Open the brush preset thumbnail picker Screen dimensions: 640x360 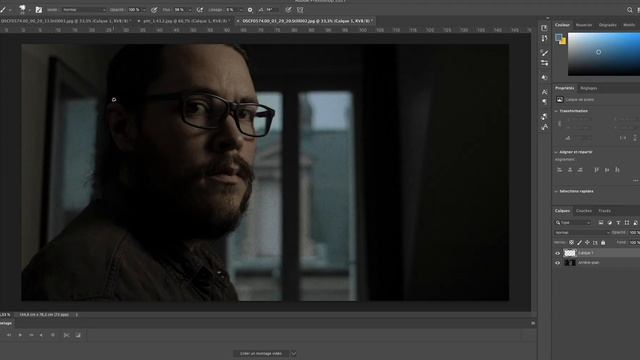point(24,9)
